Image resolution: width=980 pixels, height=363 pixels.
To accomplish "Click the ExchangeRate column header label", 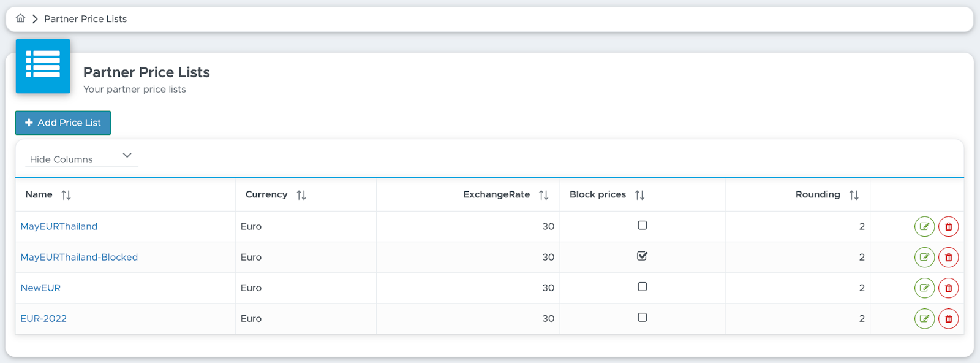I will point(496,194).
